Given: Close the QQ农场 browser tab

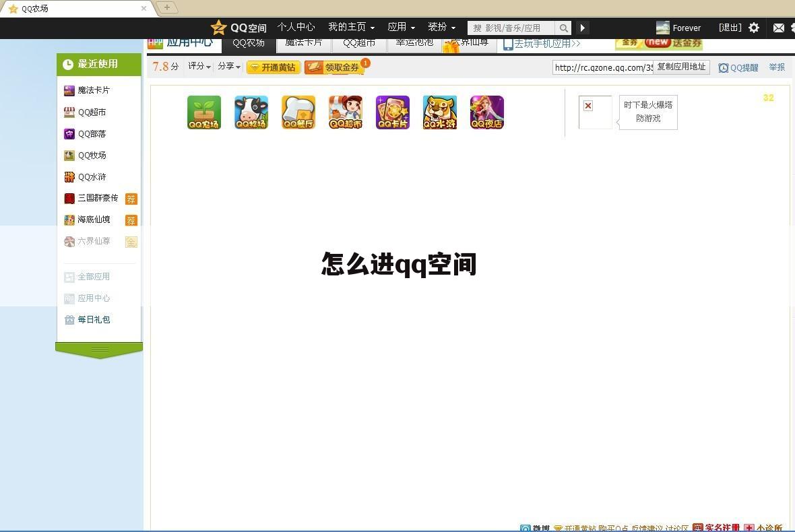Looking at the screenshot, I should (x=144, y=8).
